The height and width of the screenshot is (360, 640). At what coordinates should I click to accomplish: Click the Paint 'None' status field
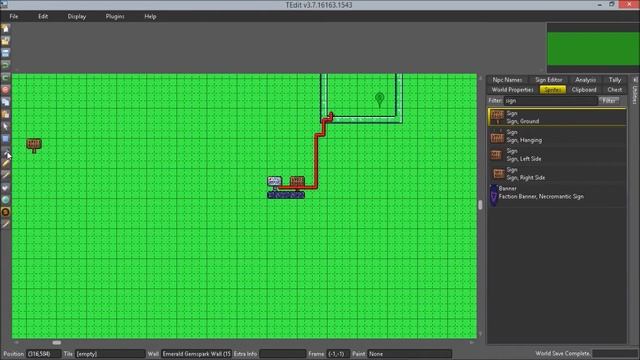409,354
